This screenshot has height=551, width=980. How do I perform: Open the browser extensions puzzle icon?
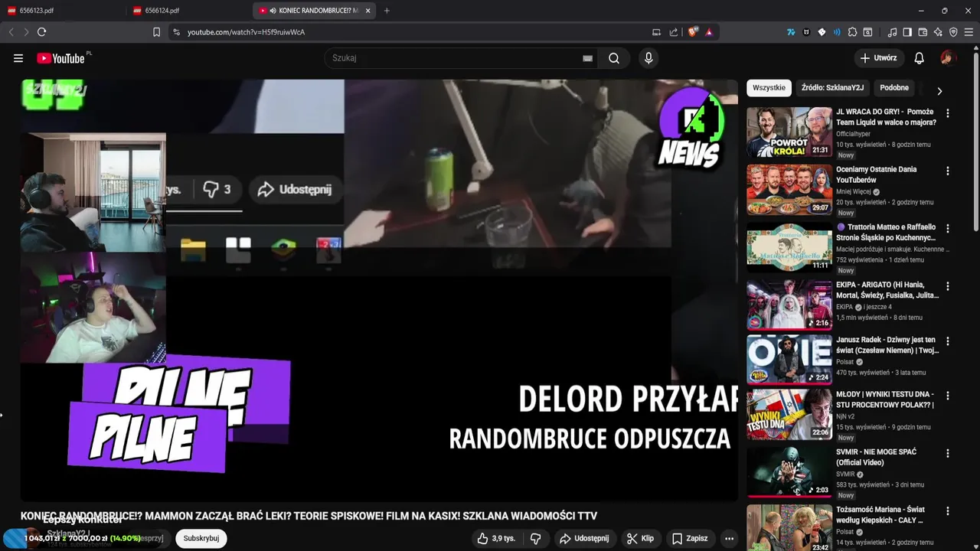(852, 32)
